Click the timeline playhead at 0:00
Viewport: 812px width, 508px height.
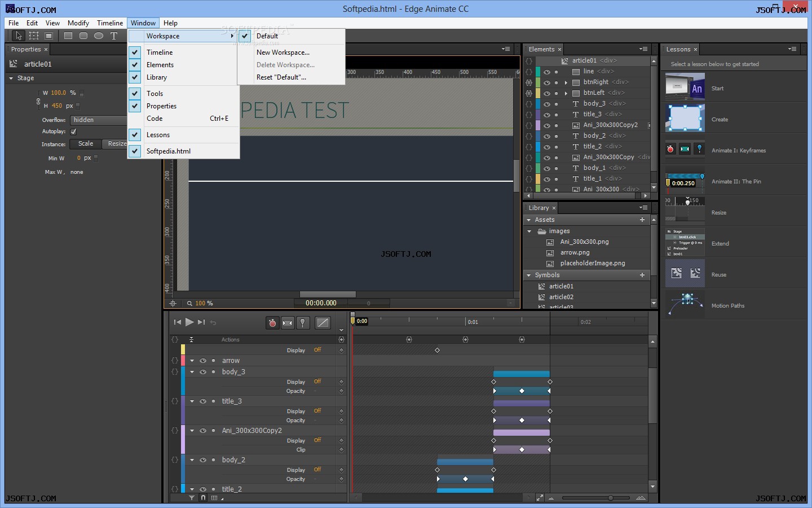(x=353, y=321)
